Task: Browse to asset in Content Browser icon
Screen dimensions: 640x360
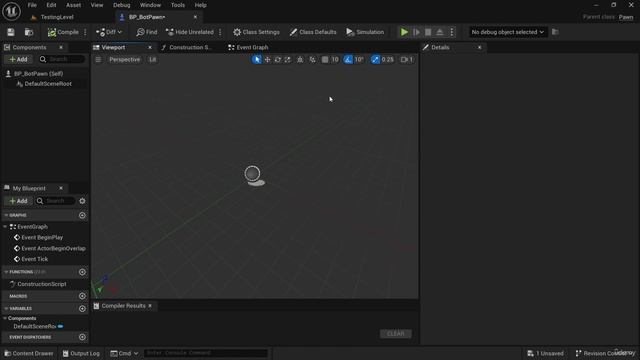Action: [29, 32]
